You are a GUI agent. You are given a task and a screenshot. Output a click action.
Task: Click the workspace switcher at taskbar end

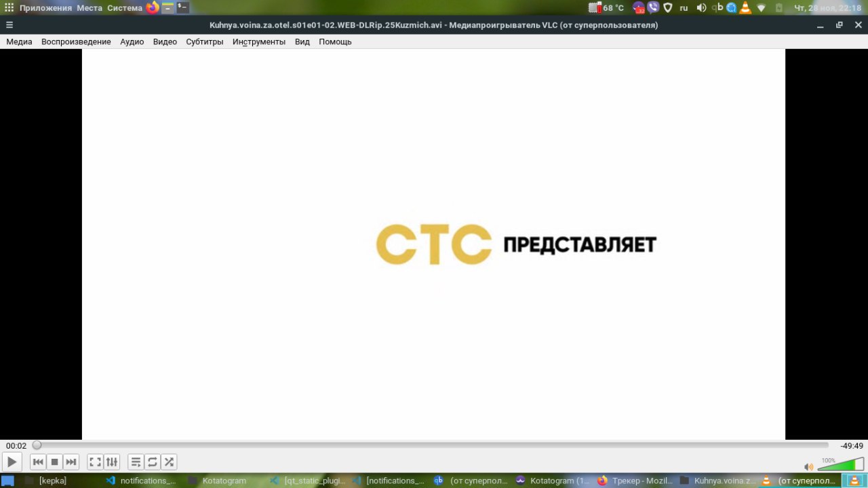(854, 481)
